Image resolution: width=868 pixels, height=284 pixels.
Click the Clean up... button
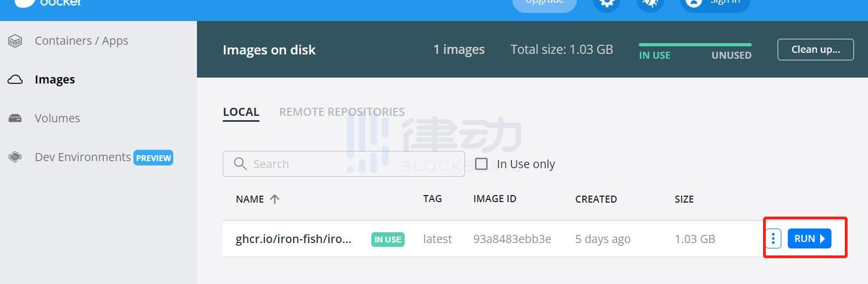click(815, 50)
